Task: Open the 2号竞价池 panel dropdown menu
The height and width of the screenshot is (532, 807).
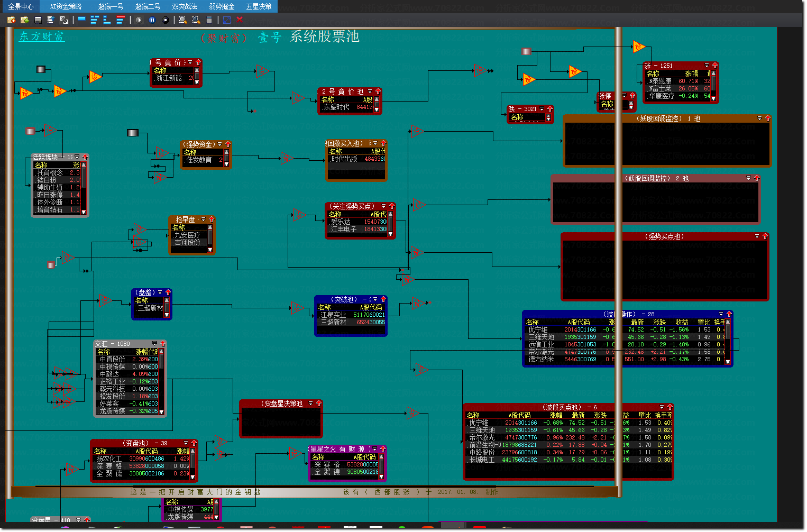Action: pos(370,91)
